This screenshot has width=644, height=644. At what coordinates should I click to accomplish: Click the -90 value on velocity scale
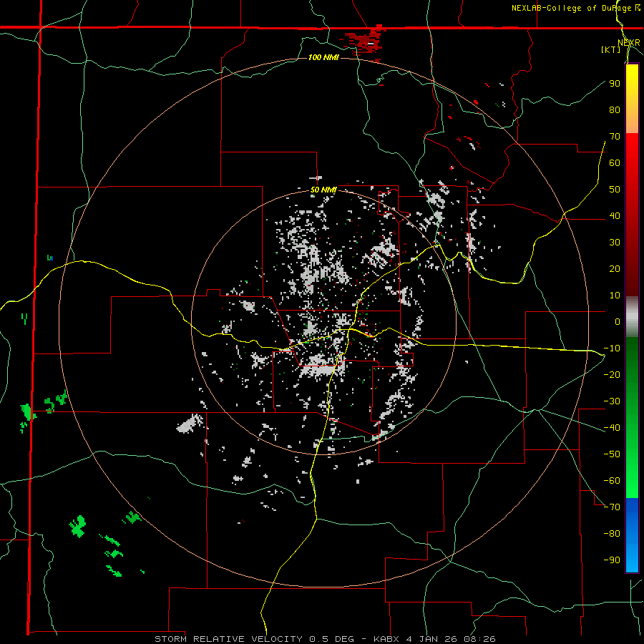pos(612,560)
